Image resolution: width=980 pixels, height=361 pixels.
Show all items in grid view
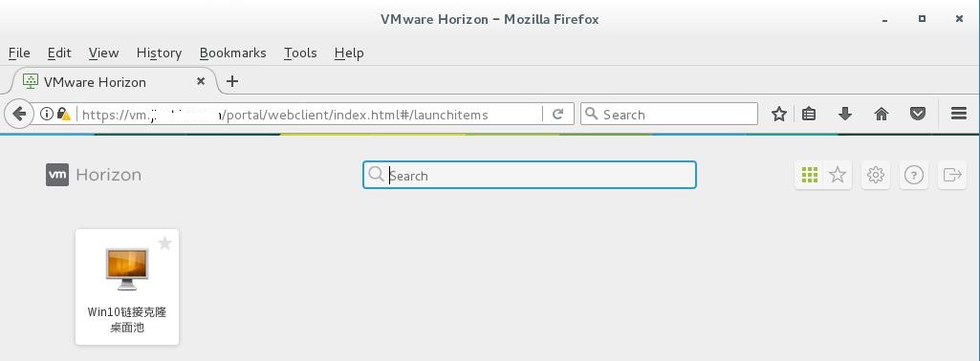pyautogui.click(x=810, y=175)
